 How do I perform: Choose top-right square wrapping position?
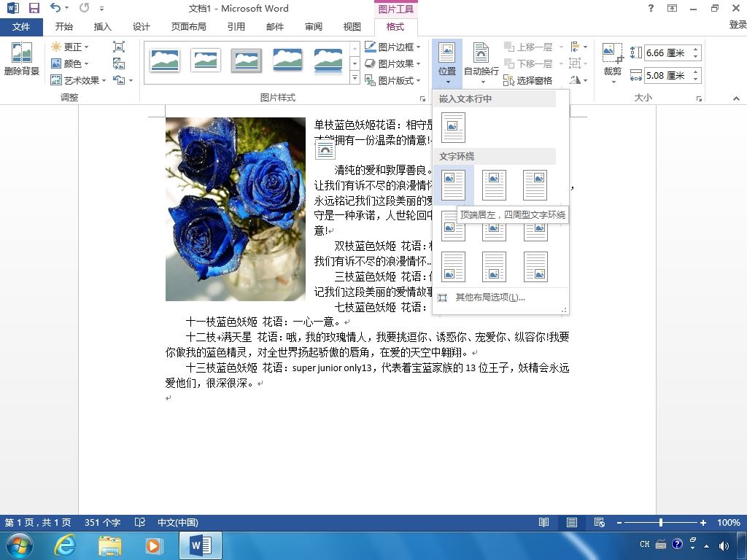(535, 184)
